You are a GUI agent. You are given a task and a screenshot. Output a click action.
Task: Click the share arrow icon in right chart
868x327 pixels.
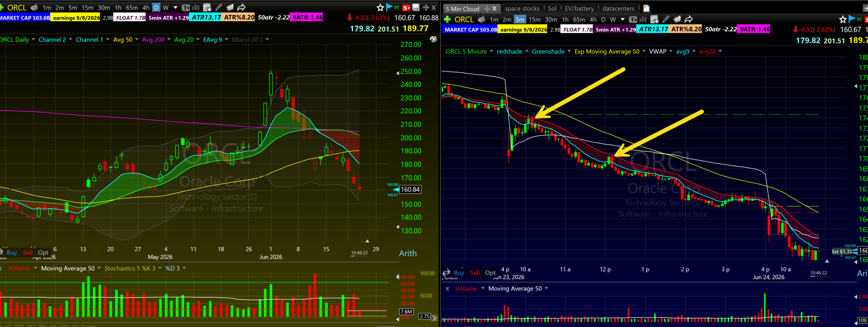pos(689,20)
